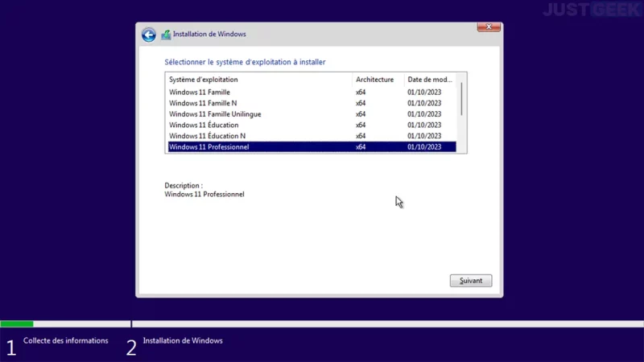
Task: Select Windows 11 Famille Unilingue edition
Action: pyautogui.click(x=312, y=114)
